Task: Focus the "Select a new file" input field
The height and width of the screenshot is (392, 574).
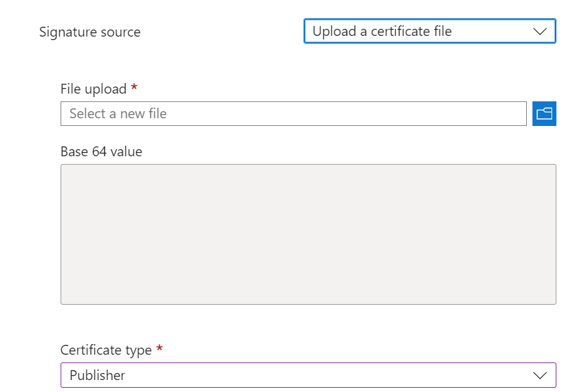Action: [x=293, y=114]
